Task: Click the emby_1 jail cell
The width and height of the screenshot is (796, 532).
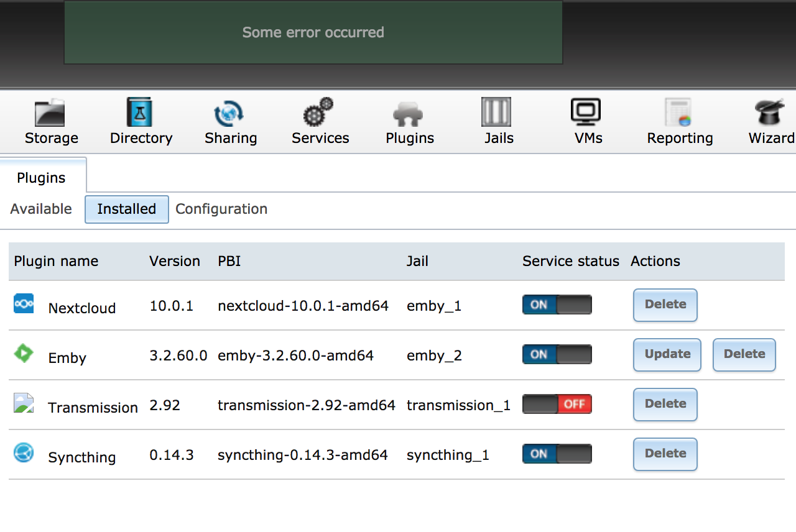Action: click(434, 306)
